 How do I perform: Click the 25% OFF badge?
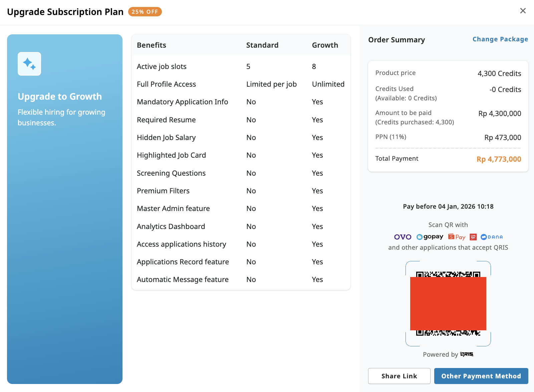(x=145, y=12)
